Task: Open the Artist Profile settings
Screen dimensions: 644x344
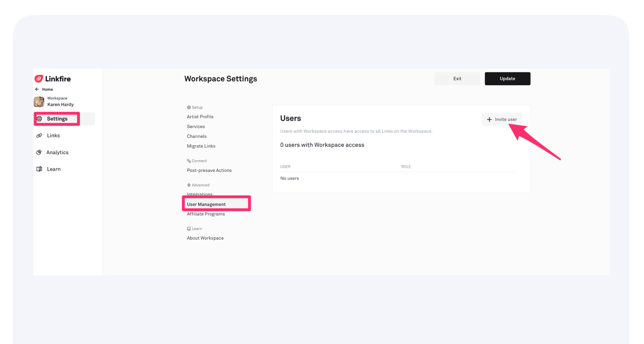Action: (200, 117)
